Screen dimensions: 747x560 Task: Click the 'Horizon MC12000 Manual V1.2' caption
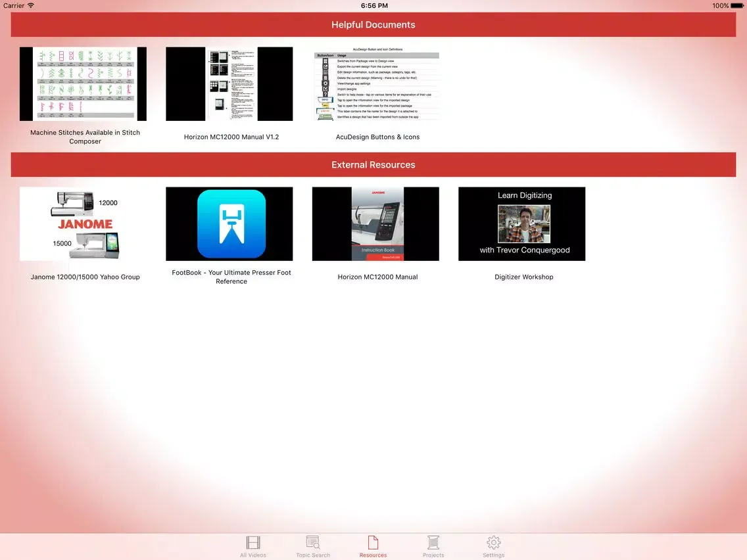coord(231,137)
